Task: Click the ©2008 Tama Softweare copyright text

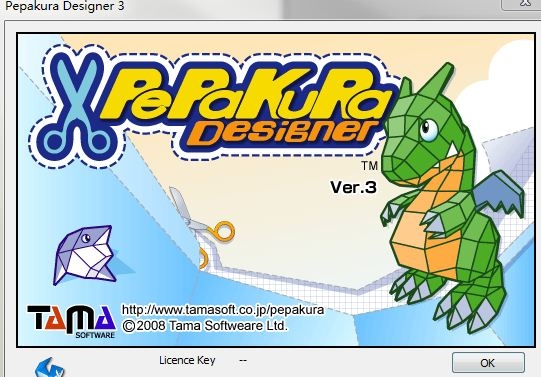Action: point(205,326)
